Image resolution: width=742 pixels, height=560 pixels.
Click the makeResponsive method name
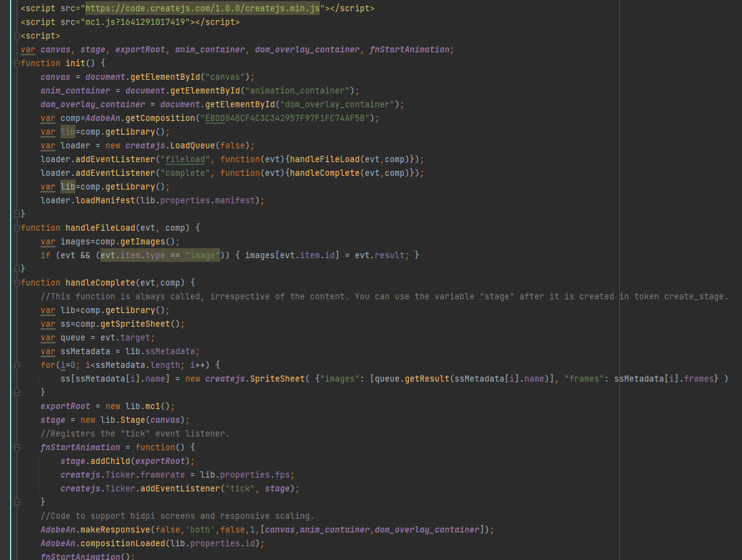tap(115, 529)
